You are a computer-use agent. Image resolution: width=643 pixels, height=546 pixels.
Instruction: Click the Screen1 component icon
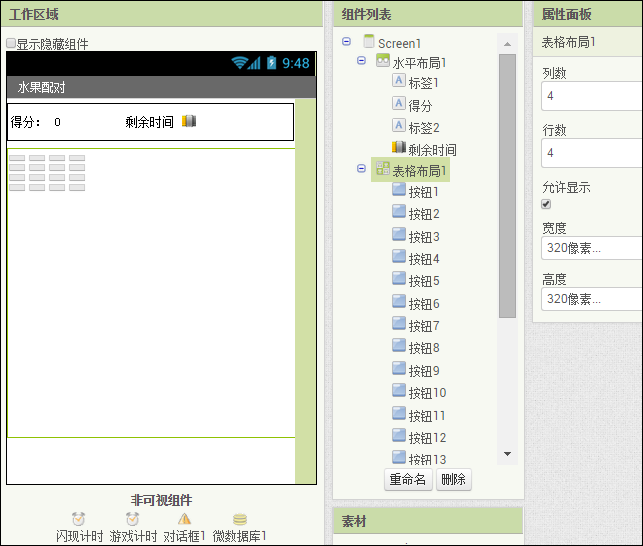369,41
